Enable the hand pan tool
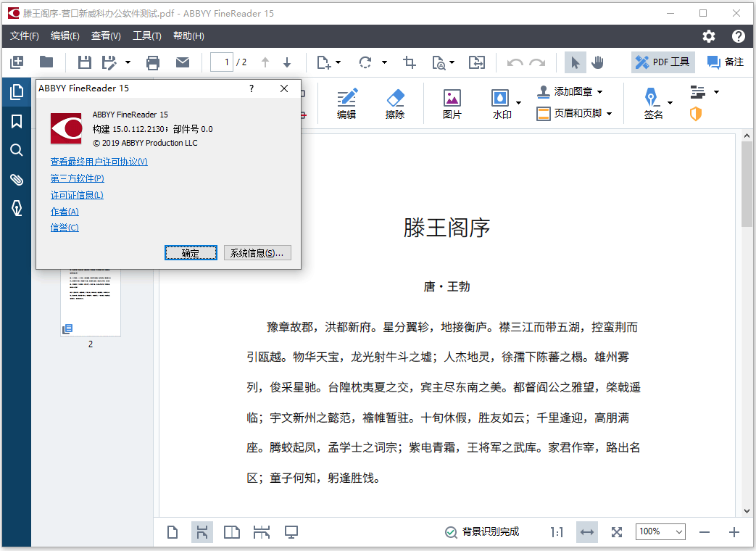This screenshot has width=756, height=551. pos(598,62)
